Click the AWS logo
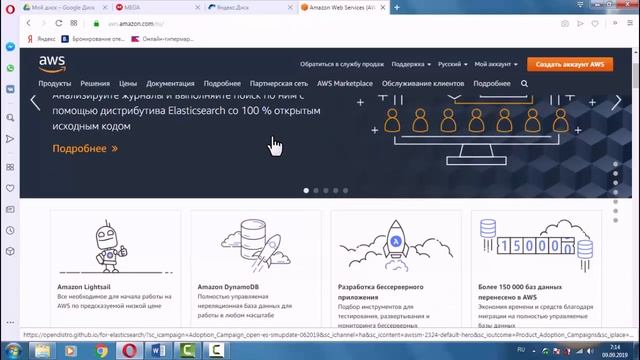640x360 pixels. click(x=52, y=64)
